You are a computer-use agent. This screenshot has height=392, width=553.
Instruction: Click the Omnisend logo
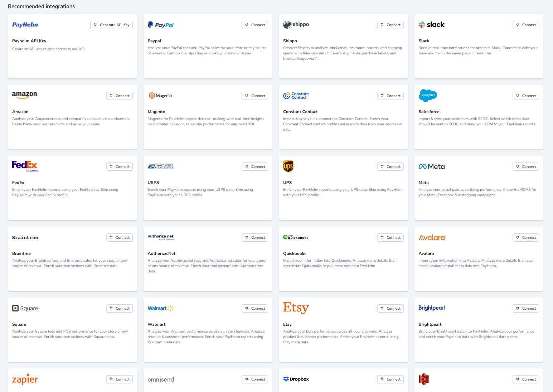tap(161, 379)
